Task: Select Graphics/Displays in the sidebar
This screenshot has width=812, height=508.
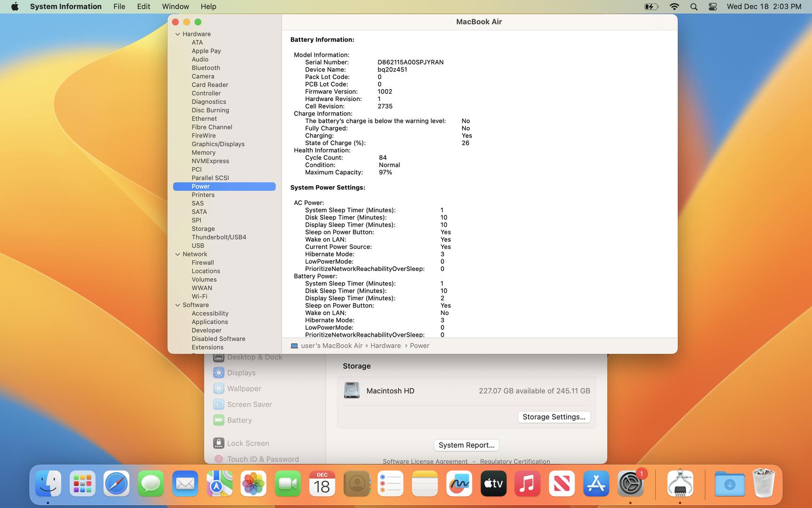Action: tap(218, 144)
